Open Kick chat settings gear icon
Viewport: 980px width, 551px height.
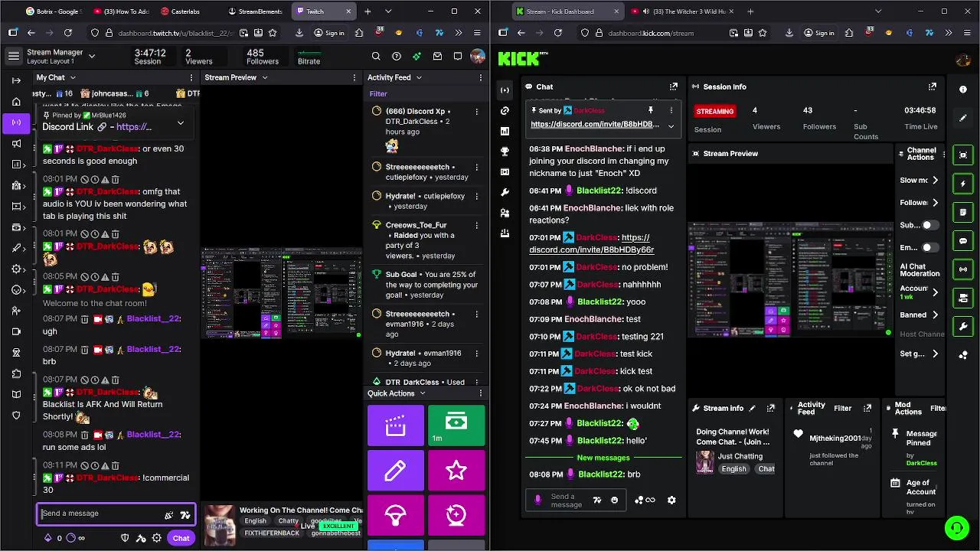click(671, 500)
